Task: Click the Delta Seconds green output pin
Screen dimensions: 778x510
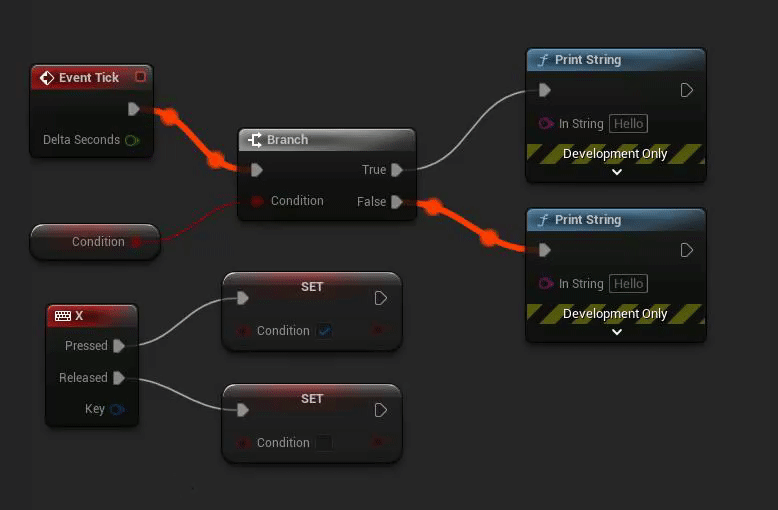Action: [x=132, y=140]
